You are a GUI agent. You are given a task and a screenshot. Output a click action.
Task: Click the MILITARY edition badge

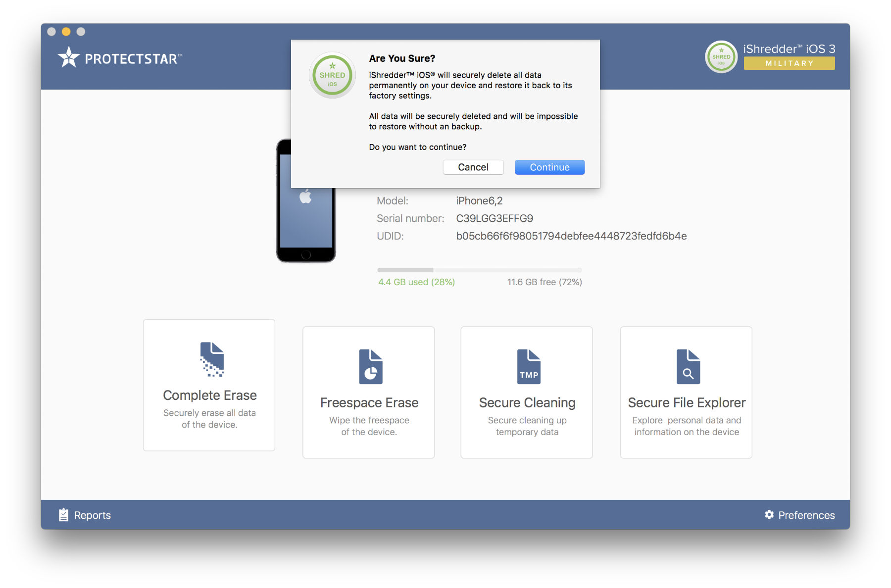(789, 63)
